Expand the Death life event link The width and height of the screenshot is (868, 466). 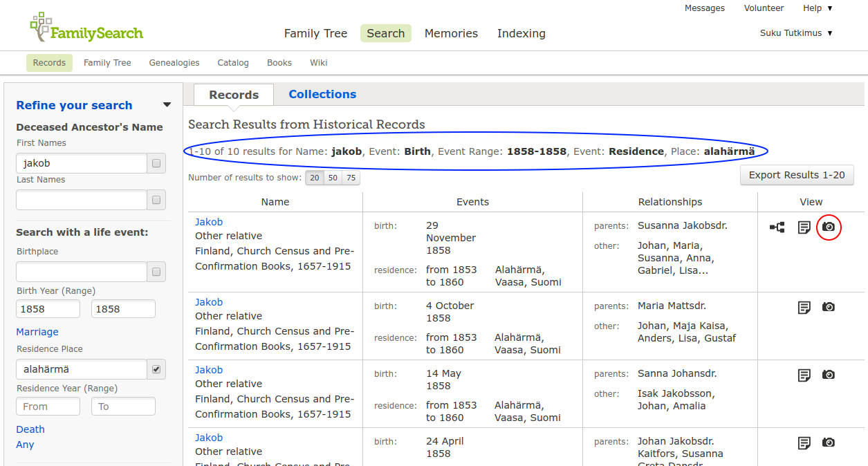[x=30, y=429]
